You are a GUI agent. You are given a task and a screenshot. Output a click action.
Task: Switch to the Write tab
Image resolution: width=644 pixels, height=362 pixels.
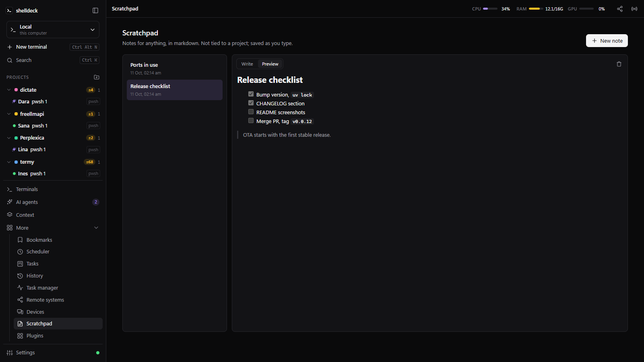[247, 64]
